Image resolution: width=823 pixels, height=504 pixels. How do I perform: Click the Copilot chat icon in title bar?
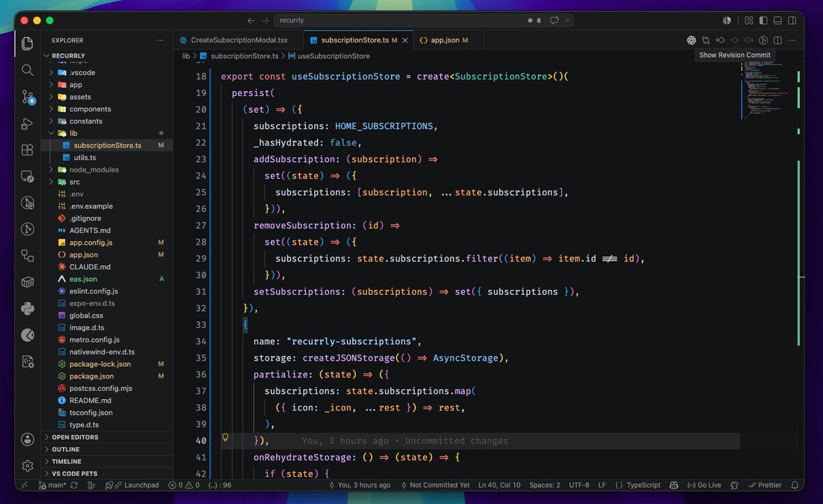click(x=554, y=21)
